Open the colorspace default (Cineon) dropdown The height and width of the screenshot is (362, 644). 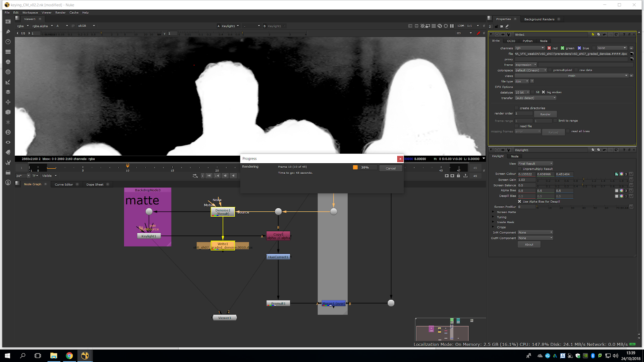(x=530, y=70)
